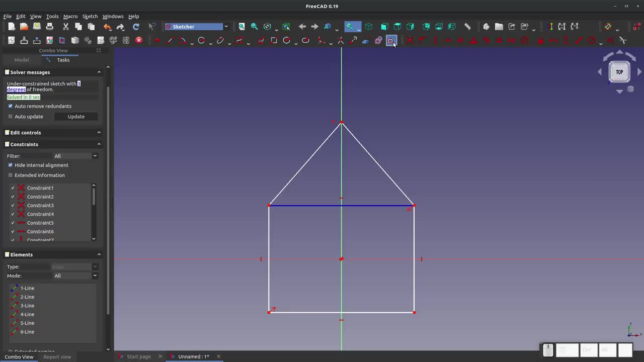Enable Extended information checkbox
Screen dimensions: 644x362
pyautogui.click(x=10, y=175)
